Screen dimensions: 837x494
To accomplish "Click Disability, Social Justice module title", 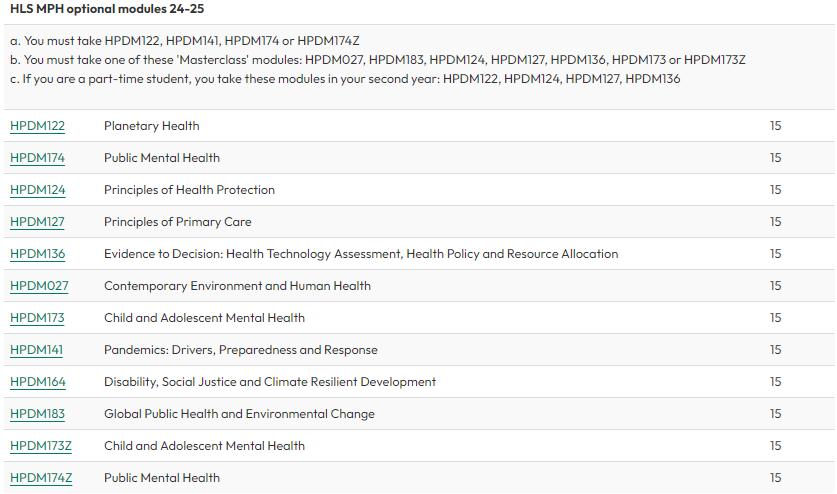I will tap(270, 382).
